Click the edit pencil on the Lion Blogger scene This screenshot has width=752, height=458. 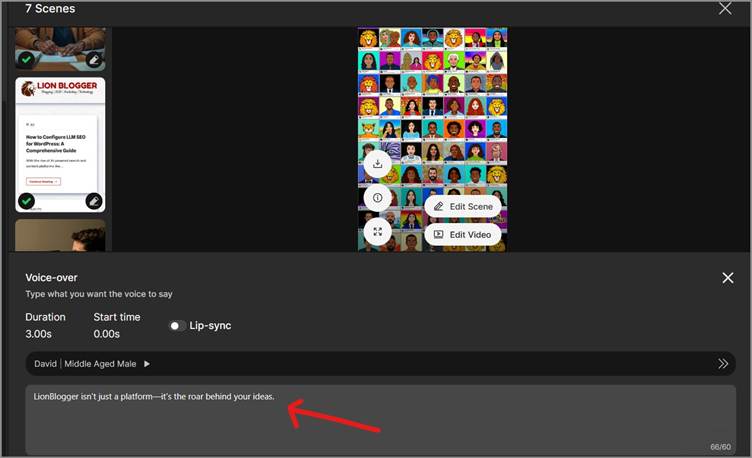tap(94, 201)
